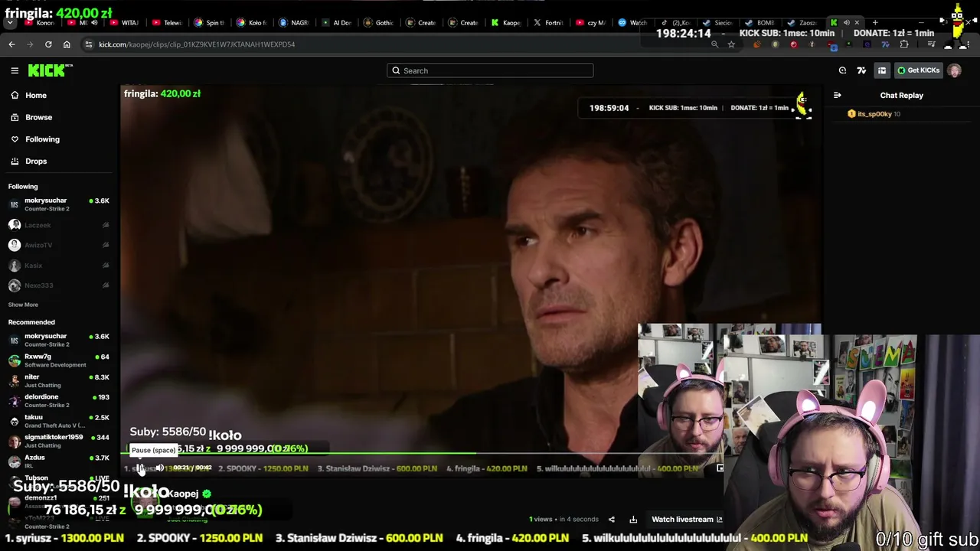Image resolution: width=980 pixels, height=551 pixels.
Task: Switch to the WITAJ YouTube tab
Action: pos(124,23)
